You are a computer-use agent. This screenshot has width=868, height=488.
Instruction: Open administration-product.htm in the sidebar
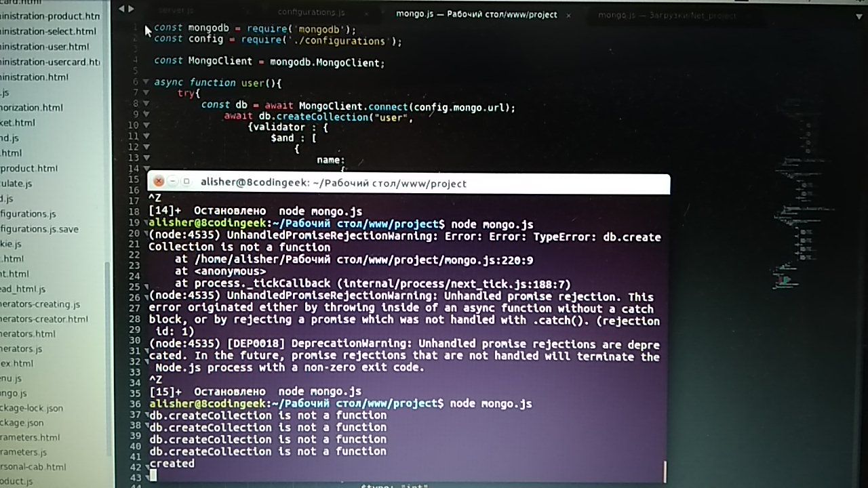(x=50, y=16)
